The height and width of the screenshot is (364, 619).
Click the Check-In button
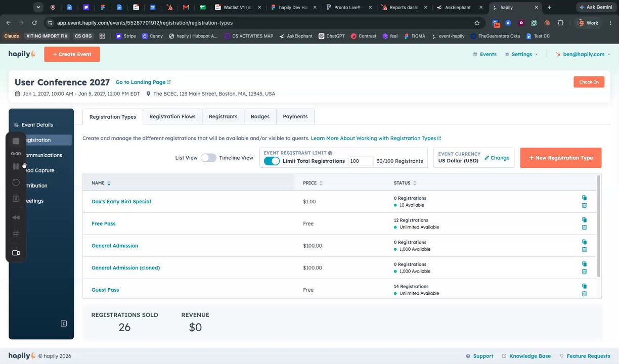point(589,82)
